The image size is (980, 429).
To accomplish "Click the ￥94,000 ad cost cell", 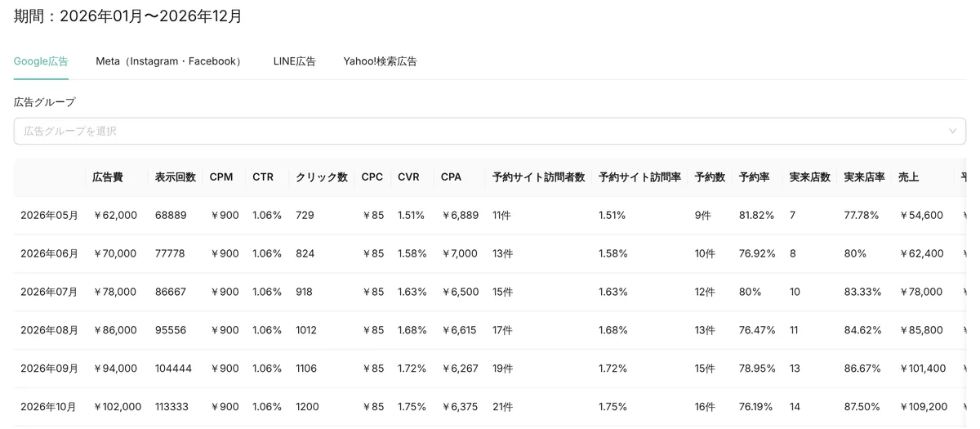I will [114, 369].
